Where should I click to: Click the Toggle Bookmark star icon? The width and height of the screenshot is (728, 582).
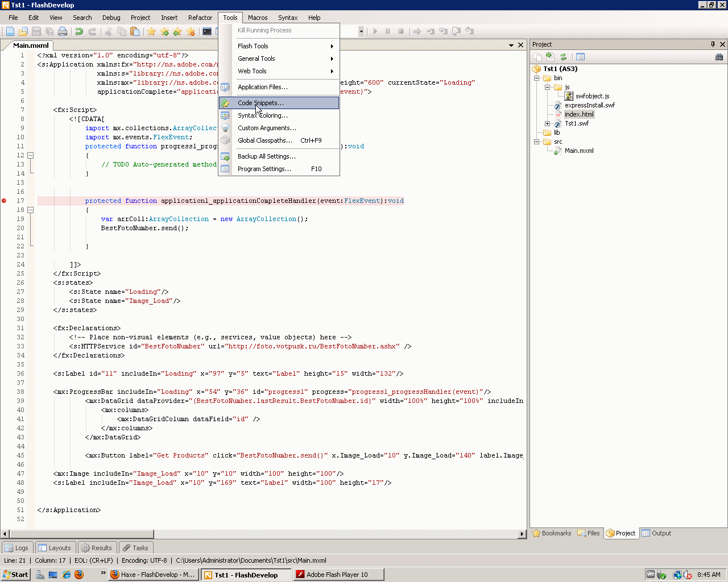[151, 32]
